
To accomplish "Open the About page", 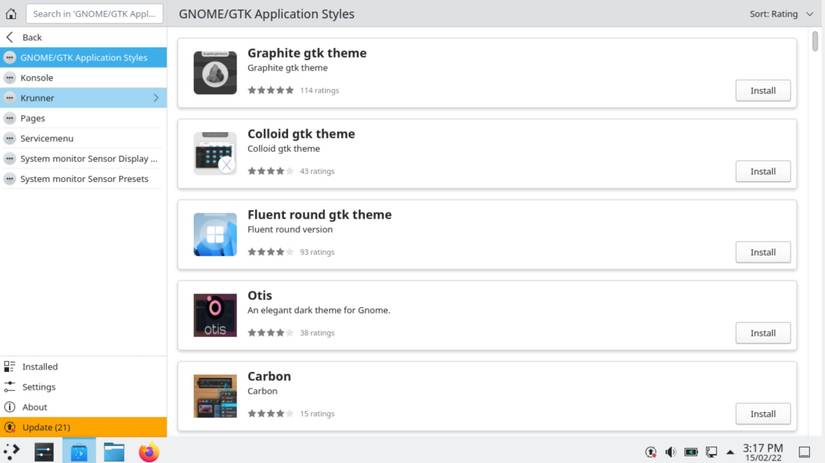I will [83, 407].
